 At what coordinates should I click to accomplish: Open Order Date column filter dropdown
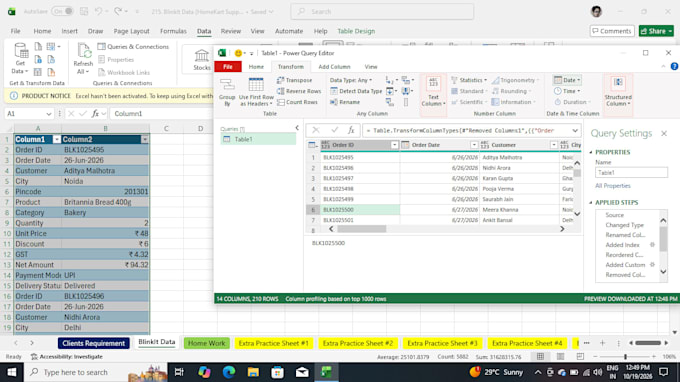pos(474,145)
